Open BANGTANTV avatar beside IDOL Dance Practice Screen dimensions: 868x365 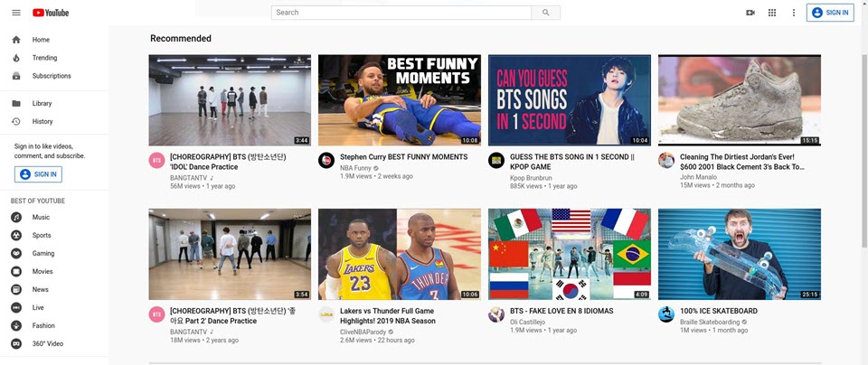156,161
